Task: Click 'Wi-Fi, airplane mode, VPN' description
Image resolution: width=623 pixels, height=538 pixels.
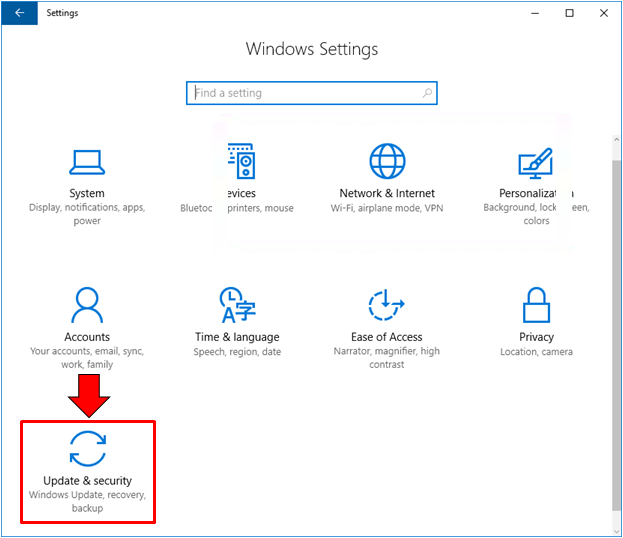Action: pyautogui.click(x=387, y=208)
